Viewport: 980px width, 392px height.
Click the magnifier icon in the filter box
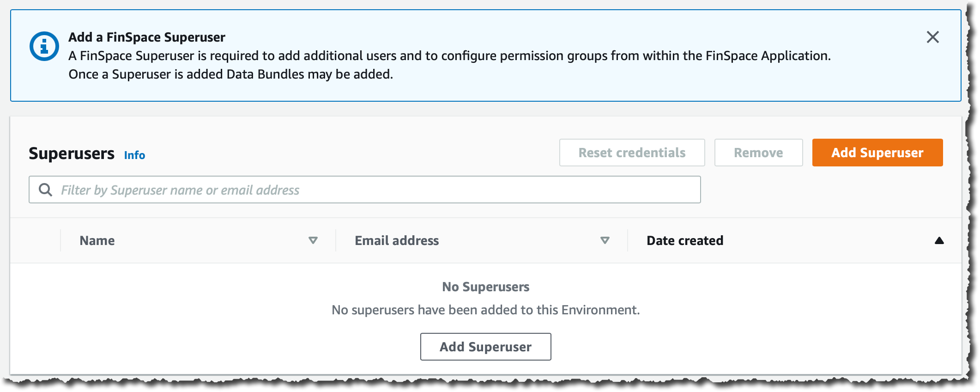tap(45, 190)
